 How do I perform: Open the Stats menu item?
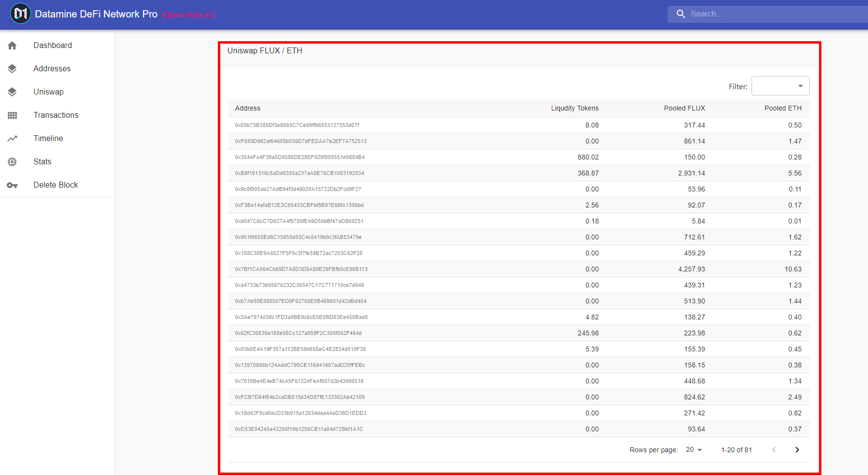coord(57,162)
